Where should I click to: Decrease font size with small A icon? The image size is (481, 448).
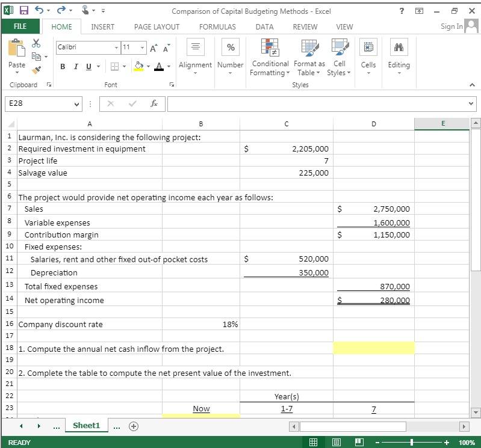pos(167,48)
